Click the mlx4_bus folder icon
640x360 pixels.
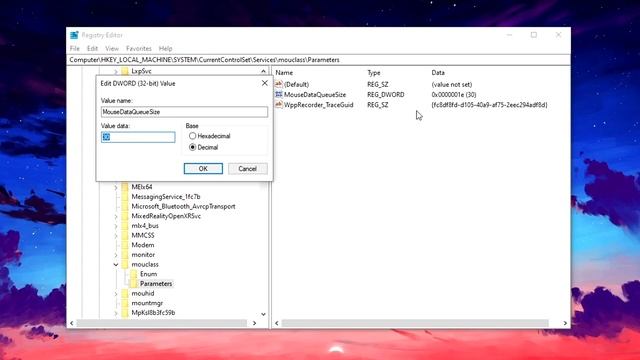click(124, 225)
